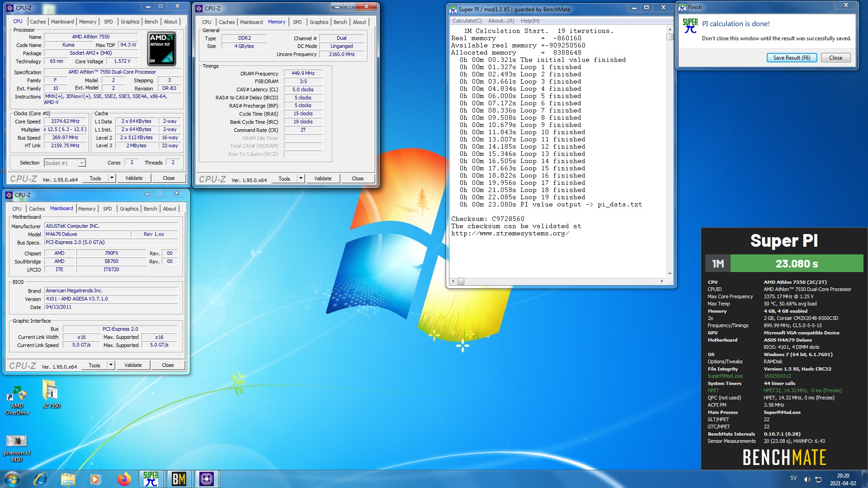Viewport: 868px width, 488px height.
Task: Click BIOS version 4101 - AMD AGESA field
Action: pos(111,299)
